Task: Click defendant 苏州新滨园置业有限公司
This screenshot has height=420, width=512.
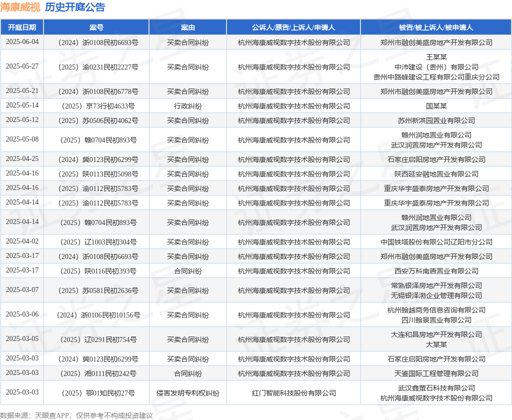Action: click(x=436, y=120)
